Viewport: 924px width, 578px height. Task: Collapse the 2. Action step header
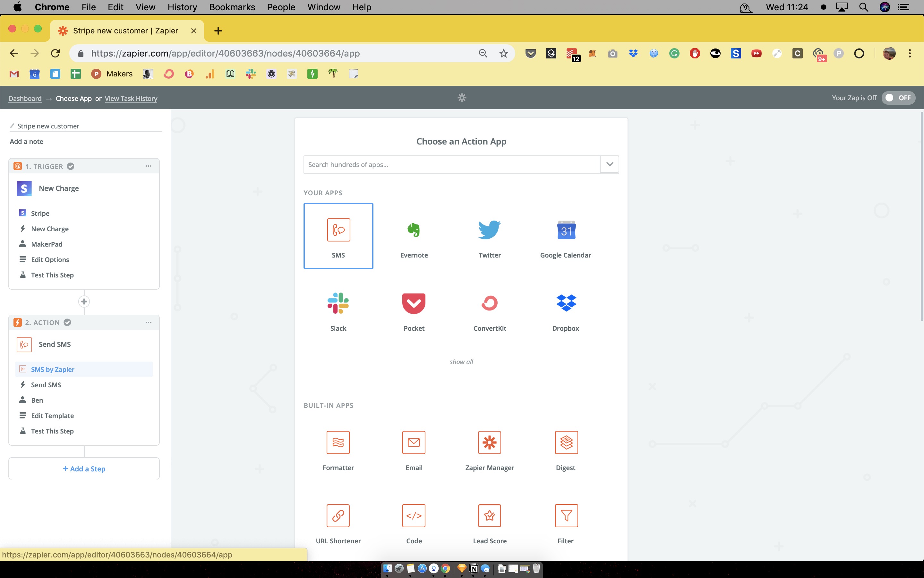click(x=84, y=322)
